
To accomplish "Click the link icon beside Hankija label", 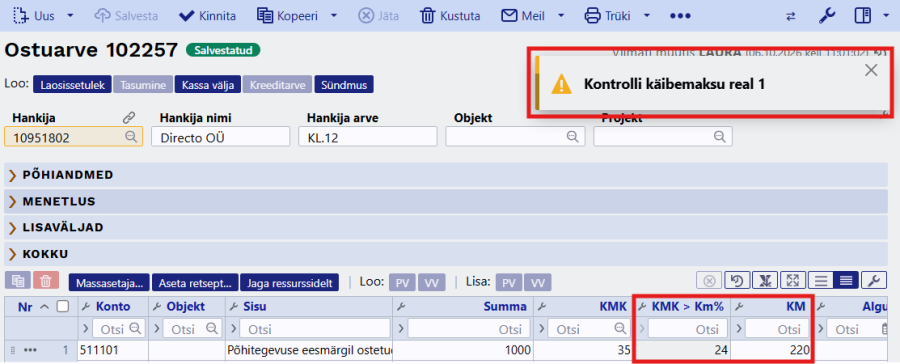I will point(129,118).
